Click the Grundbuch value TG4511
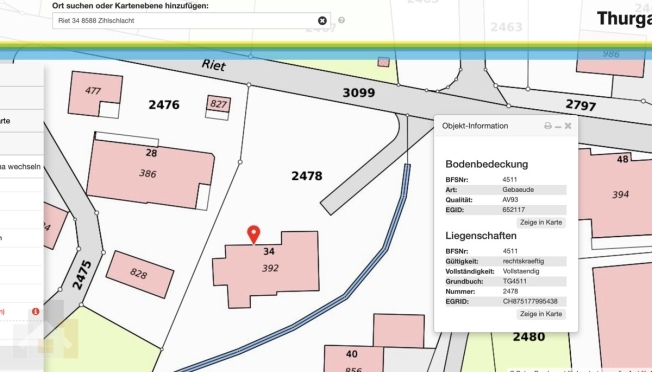 (x=515, y=281)
